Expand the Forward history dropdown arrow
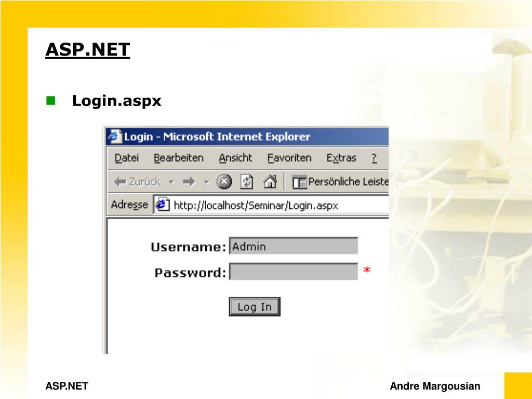The width and height of the screenshot is (532, 399). tap(207, 182)
